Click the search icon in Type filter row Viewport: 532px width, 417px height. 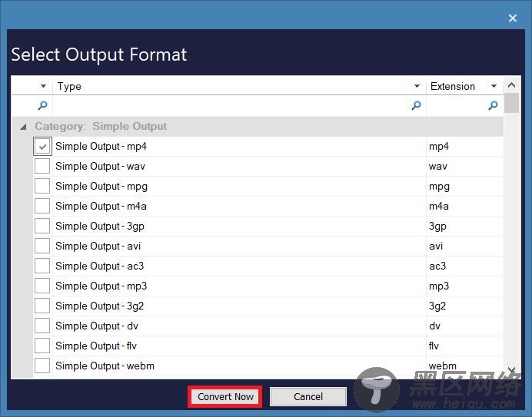[x=417, y=105]
